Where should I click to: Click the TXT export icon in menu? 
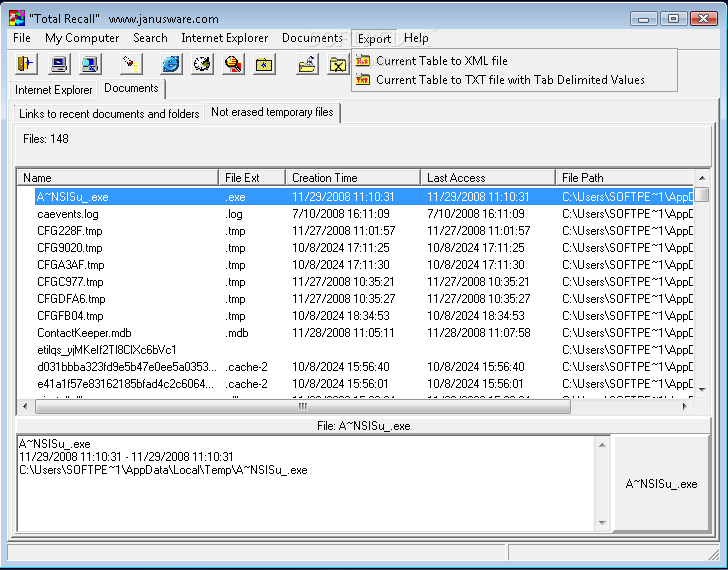[x=363, y=80]
